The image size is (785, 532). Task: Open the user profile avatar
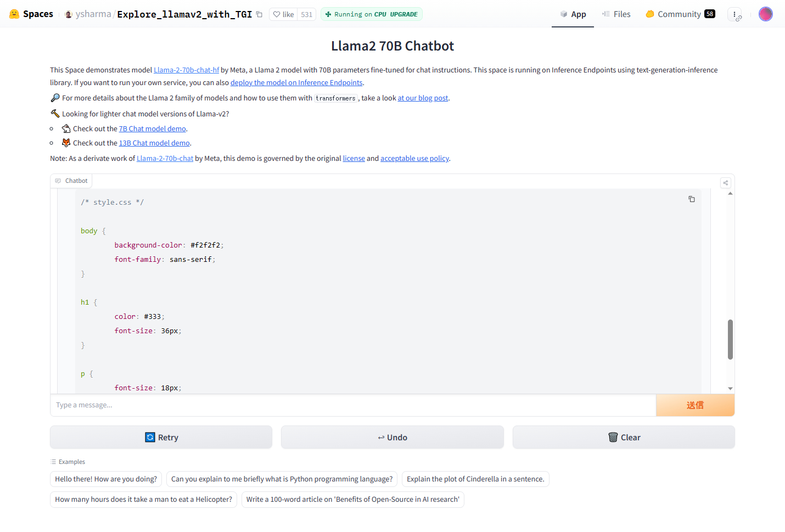(765, 14)
